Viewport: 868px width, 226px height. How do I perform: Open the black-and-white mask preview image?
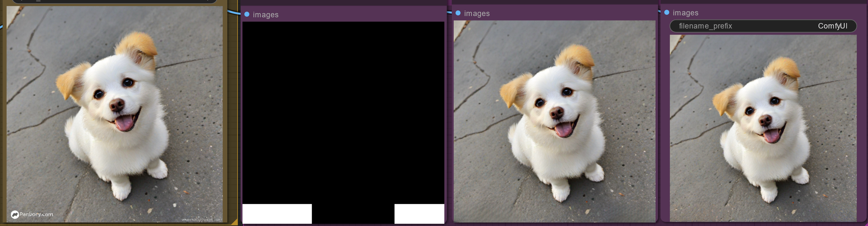tap(343, 123)
